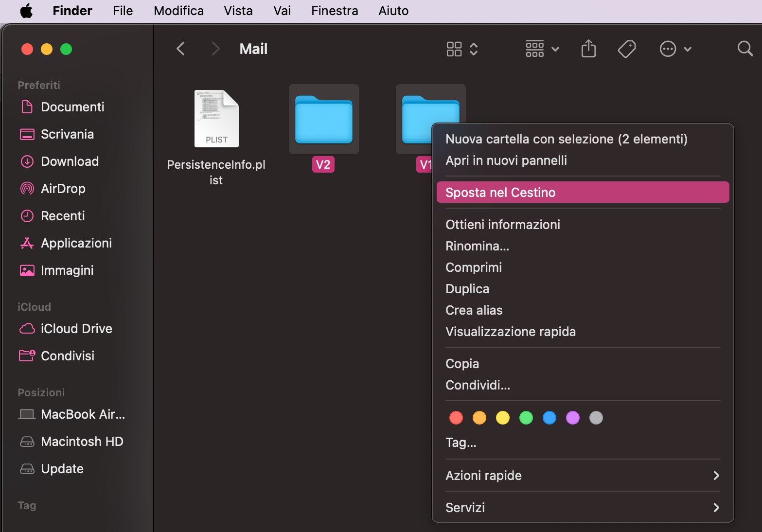This screenshot has height=532, width=762.
Task: Choose Condividi… from context menu
Action: [x=583, y=385]
